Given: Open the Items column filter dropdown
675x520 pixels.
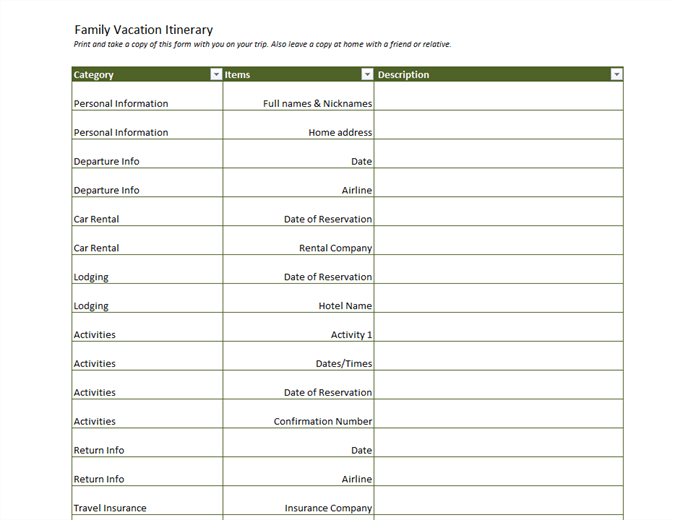Looking at the screenshot, I should 367,74.
